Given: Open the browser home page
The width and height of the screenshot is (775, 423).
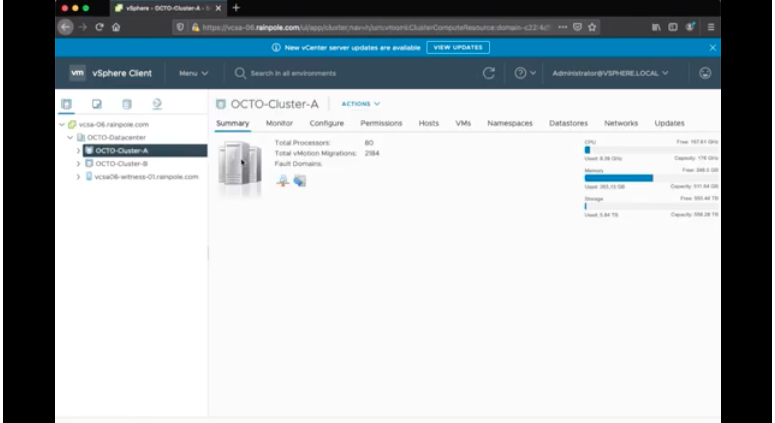Looking at the screenshot, I should pyautogui.click(x=116, y=27).
